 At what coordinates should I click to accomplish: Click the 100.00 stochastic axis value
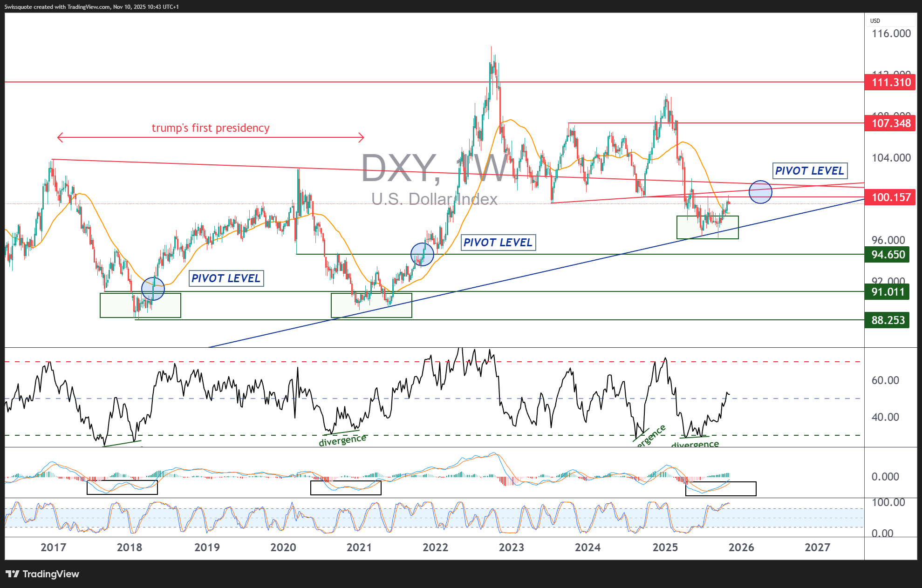pos(888,502)
